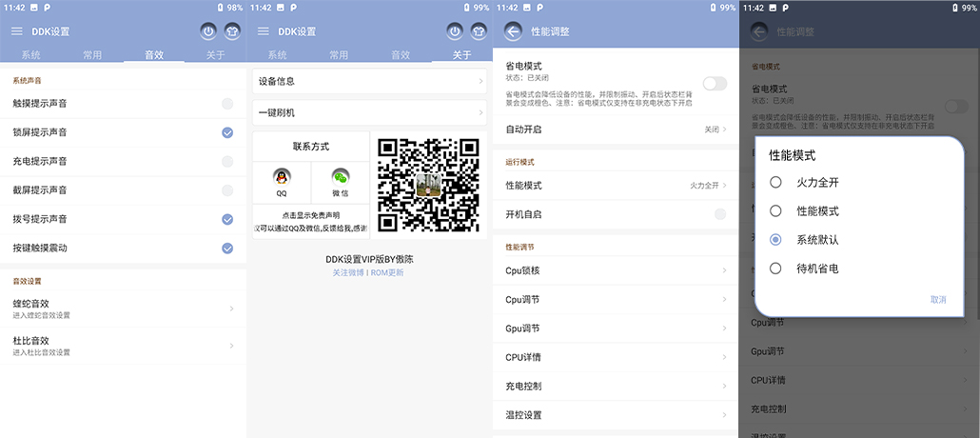Expand the Cpu锁核 row

723,270
